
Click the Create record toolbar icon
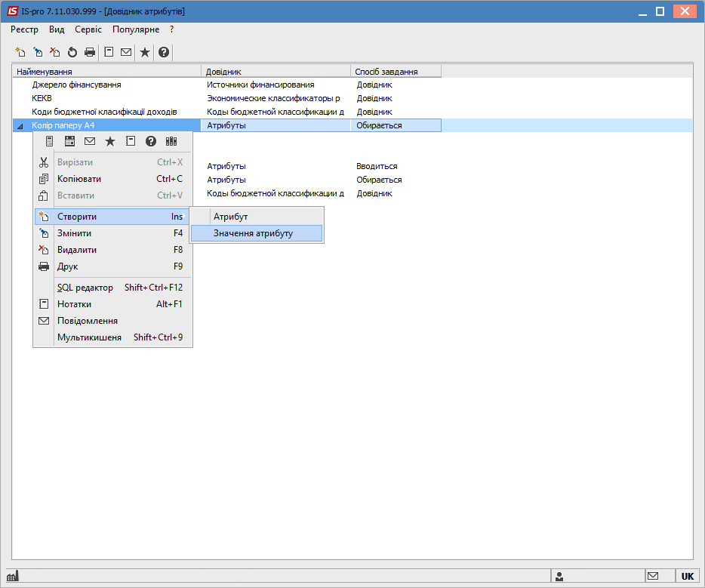tap(20, 52)
